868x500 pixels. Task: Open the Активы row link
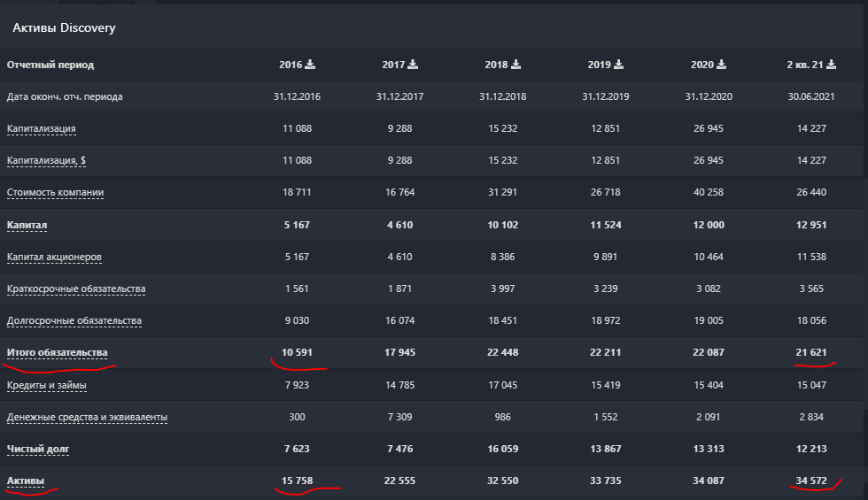click(x=26, y=481)
